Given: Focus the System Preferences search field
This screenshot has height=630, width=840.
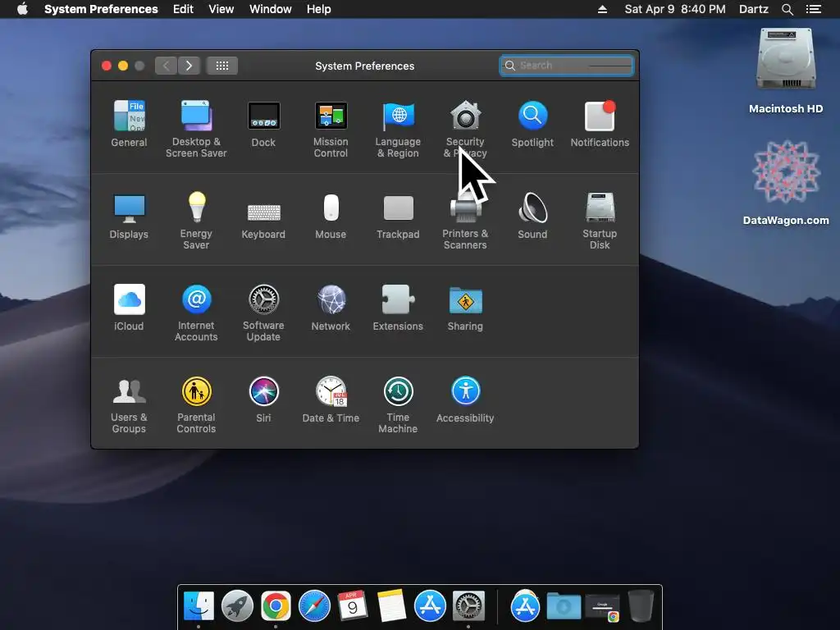Looking at the screenshot, I should pos(567,66).
